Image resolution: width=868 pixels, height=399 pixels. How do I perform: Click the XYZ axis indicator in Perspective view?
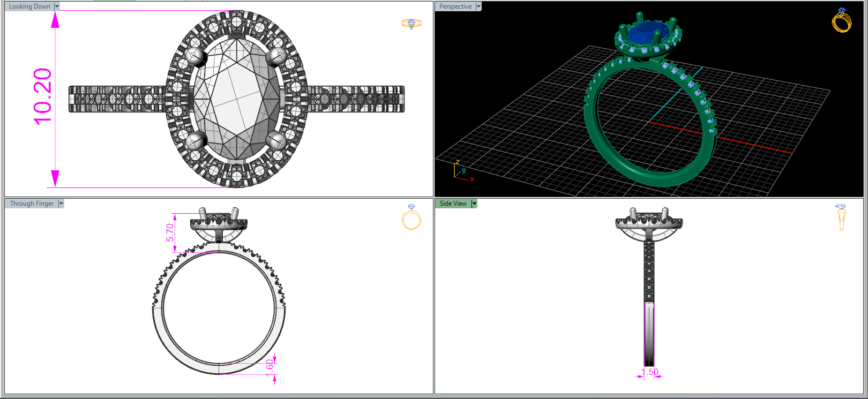462,171
